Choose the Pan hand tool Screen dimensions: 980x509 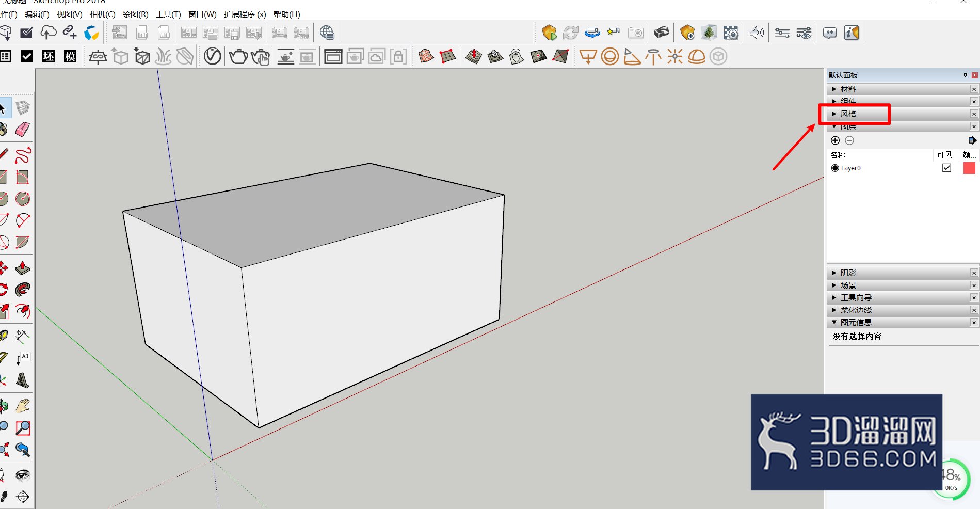click(22, 406)
